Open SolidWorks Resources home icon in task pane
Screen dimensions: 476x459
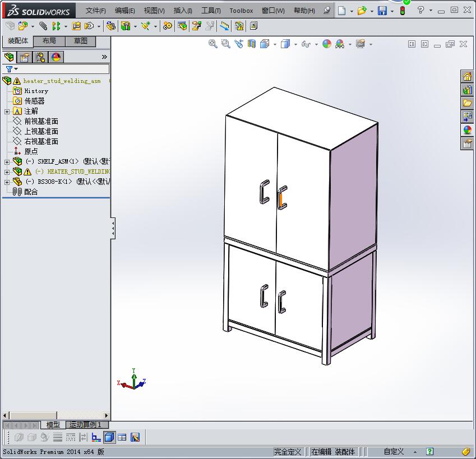pos(467,76)
